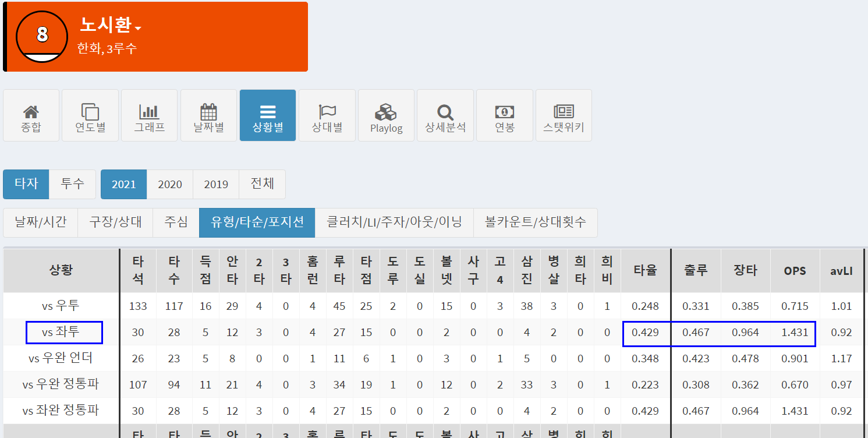This screenshot has width=868, height=438.
Task: Open the 연도별 copy icon tab
Action: tap(90, 115)
